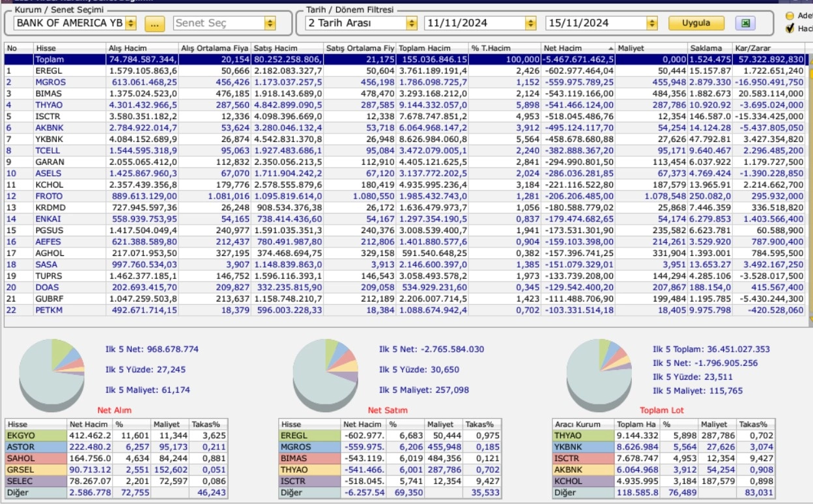Click the Kar/Zarar column header
The image size is (813, 504).
click(x=769, y=48)
